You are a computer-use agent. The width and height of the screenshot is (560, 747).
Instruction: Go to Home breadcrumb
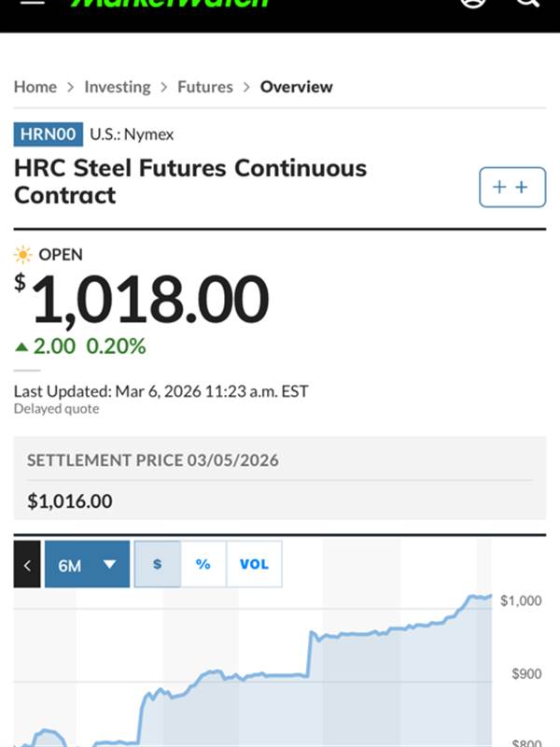click(x=35, y=87)
